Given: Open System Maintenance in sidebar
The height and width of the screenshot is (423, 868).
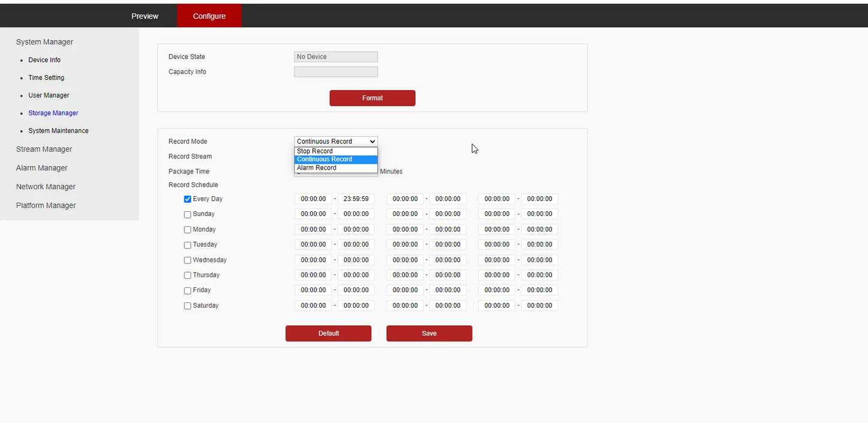Looking at the screenshot, I should pos(58,131).
